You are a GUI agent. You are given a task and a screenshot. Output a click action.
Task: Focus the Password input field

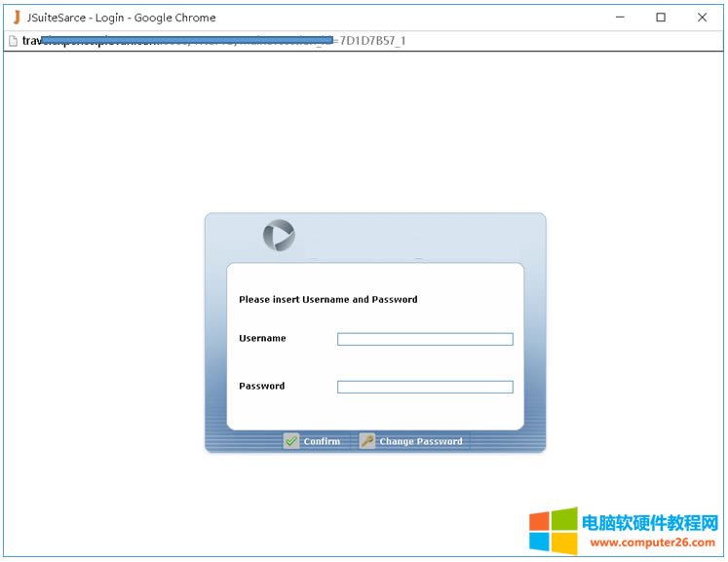click(425, 387)
